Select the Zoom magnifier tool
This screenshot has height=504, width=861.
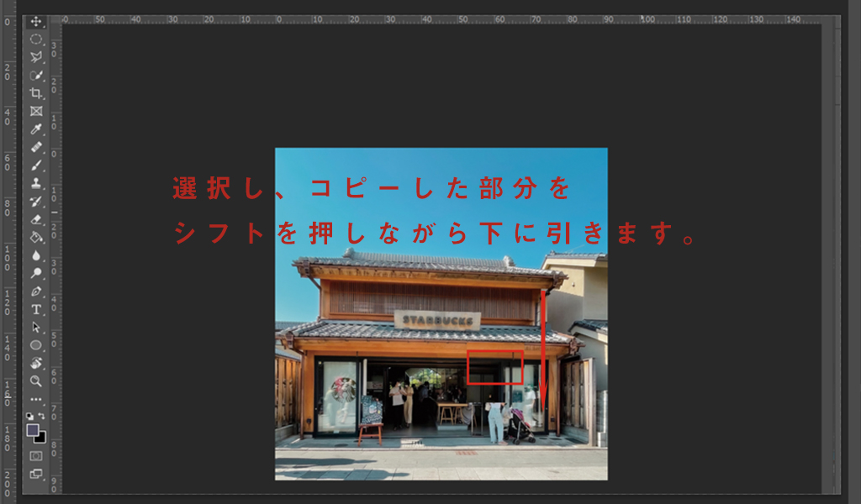(x=36, y=381)
